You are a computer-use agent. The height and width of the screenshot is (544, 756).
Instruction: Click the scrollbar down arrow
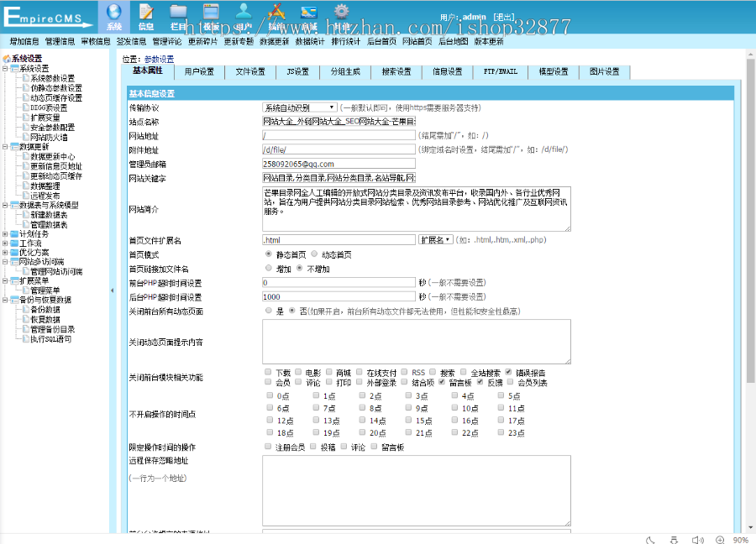coord(750,527)
